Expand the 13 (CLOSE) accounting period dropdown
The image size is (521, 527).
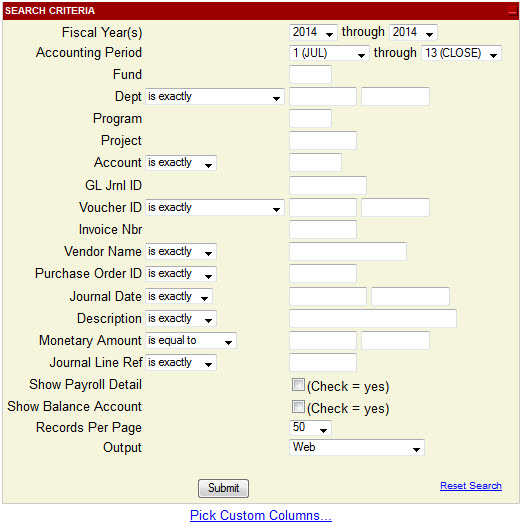(x=461, y=53)
